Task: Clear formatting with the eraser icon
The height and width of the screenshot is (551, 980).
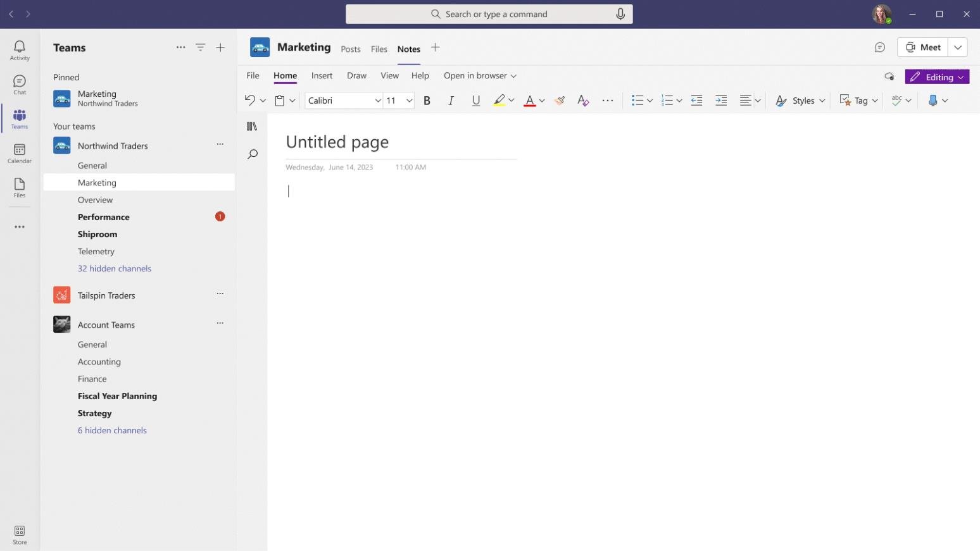Action: point(583,100)
